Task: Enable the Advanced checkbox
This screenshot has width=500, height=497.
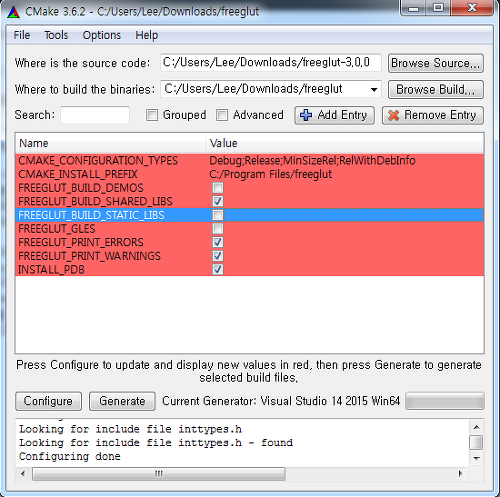Action: [x=222, y=115]
